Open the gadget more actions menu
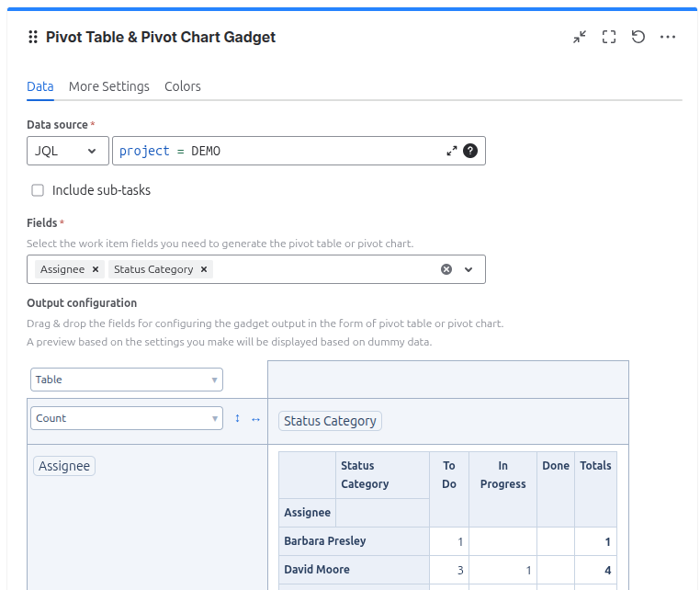The height and width of the screenshot is (590, 700). (668, 37)
